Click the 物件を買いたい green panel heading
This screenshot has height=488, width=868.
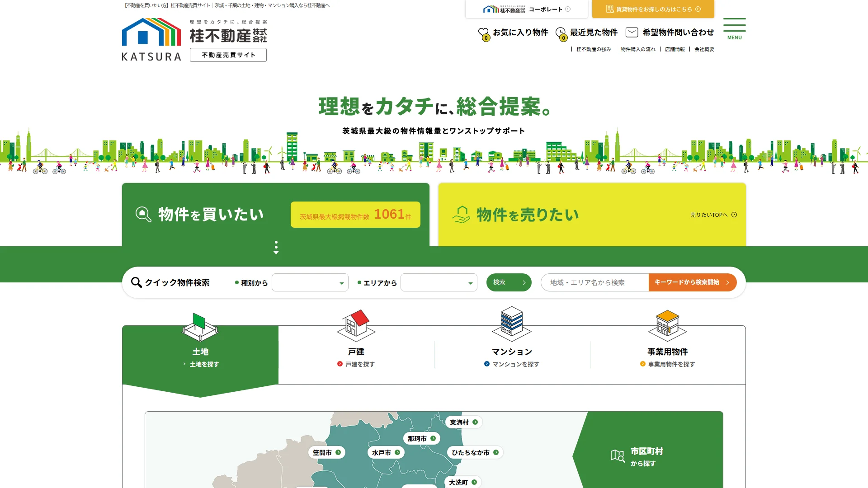(211, 215)
